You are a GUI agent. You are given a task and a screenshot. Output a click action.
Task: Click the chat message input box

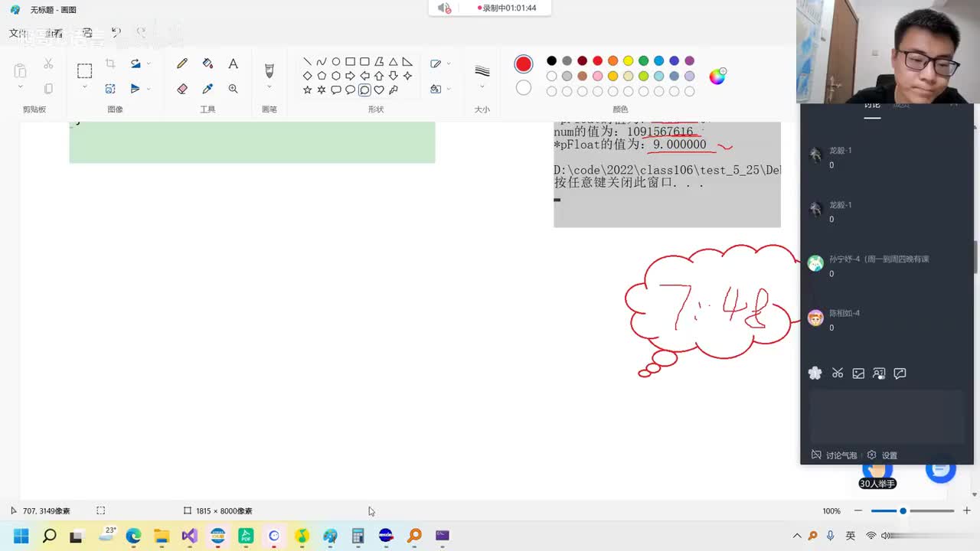[x=887, y=416]
